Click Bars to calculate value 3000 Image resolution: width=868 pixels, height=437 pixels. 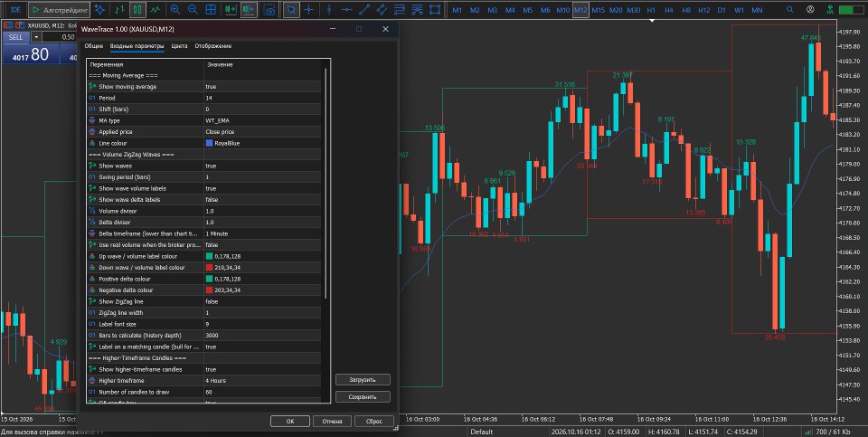click(262, 335)
